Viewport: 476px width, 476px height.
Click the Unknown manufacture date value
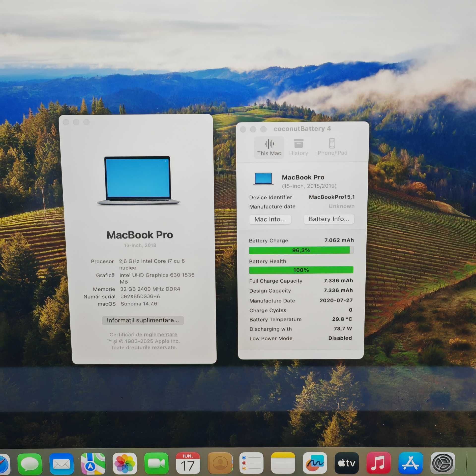point(342,206)
